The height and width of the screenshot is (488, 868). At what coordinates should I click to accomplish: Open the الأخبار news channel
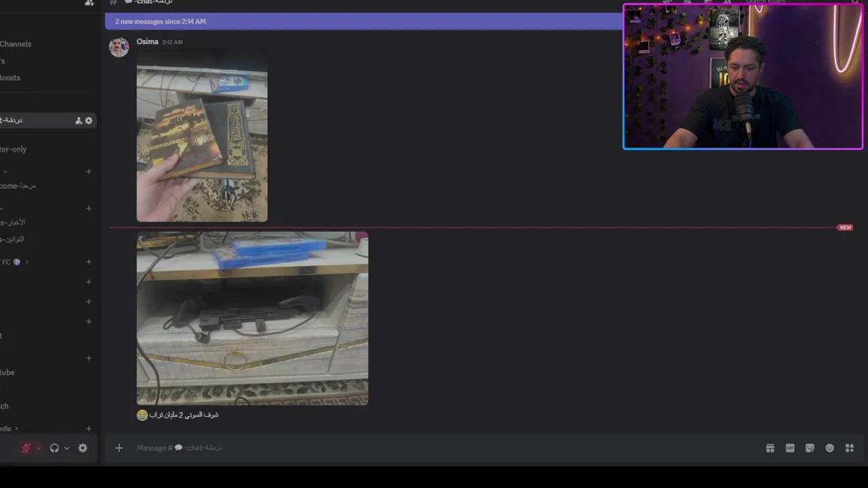(13, 222)
